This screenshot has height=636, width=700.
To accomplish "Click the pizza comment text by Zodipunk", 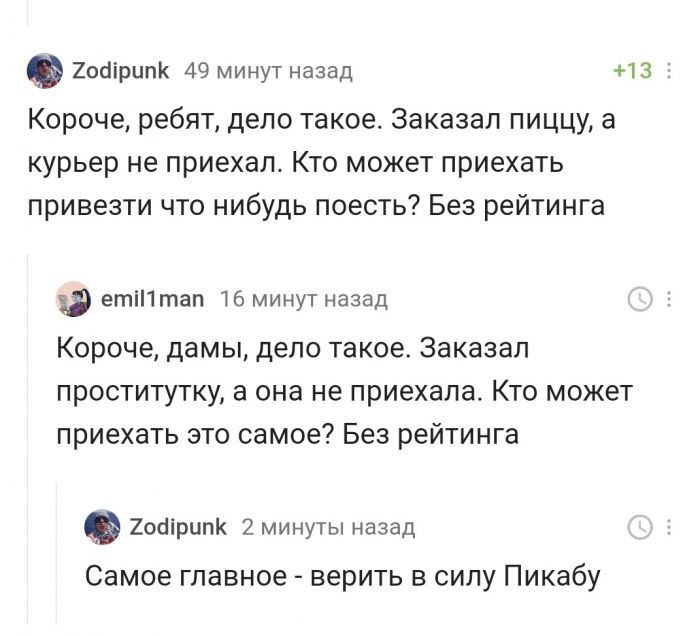I will (320, 162).
